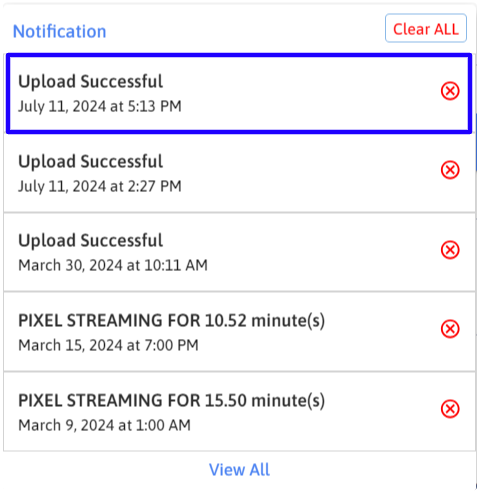This screenshot has height=502, width=480.
Task: Click the Notification panel heading
Action: 59,31
